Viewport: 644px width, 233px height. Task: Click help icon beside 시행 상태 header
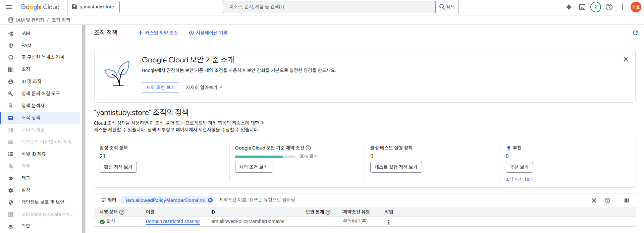tap(122, 212)
